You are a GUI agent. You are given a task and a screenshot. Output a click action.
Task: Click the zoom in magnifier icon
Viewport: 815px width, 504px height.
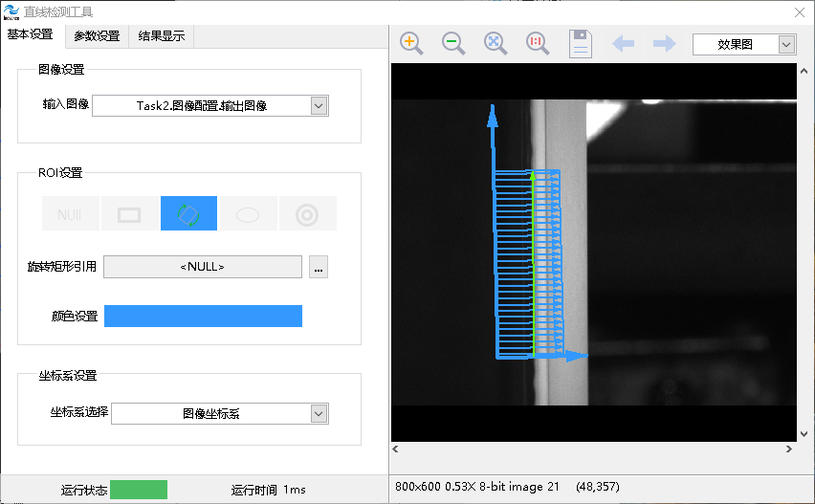point(411,43)
